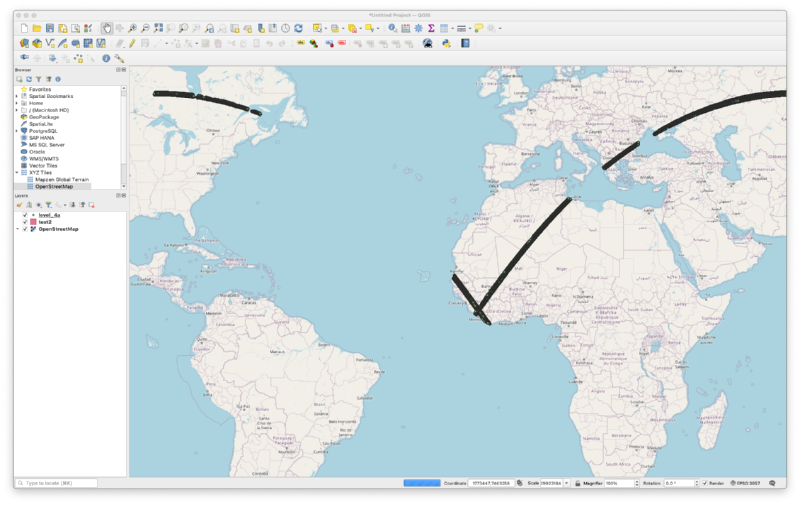Select Favorites in the Browser tree
Image resolution: width=800 pixels, height=505 pixels.
tap(40, 89)
